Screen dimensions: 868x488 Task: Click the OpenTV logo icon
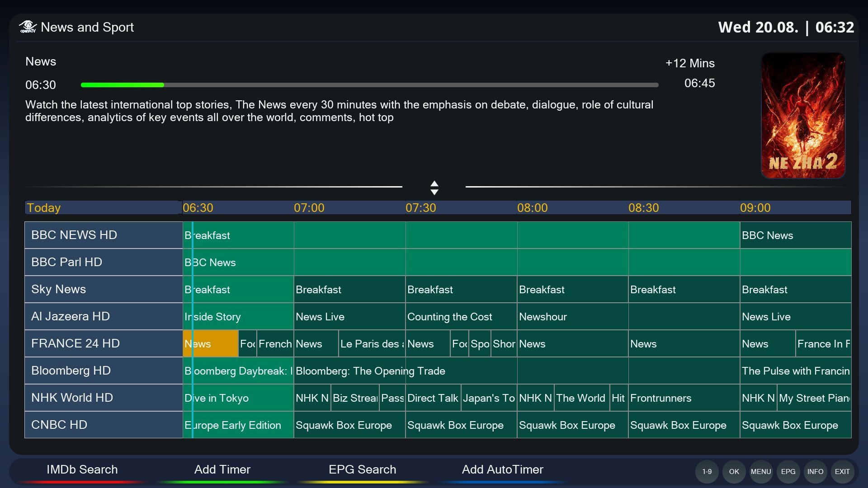click(x=28, y=27)
